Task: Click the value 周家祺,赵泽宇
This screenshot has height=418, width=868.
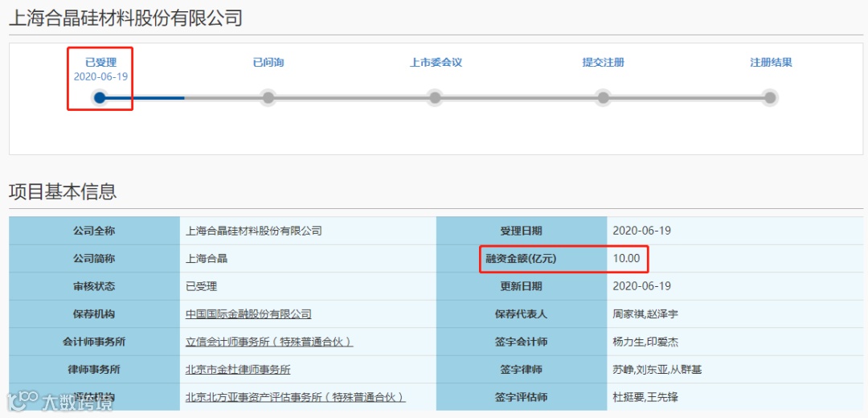Action: [645, 314]
